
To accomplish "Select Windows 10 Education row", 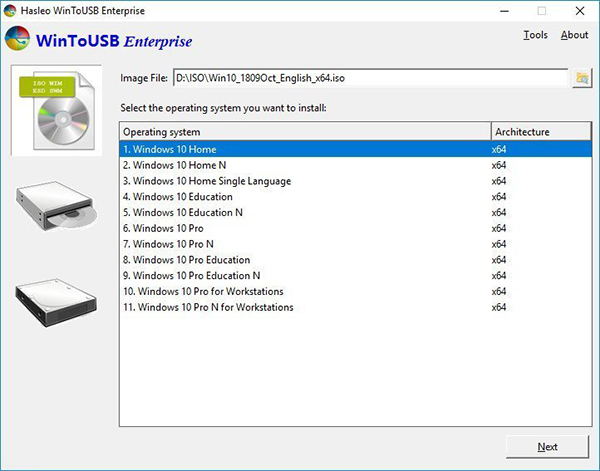I will pyautogui.click(x=181, y=197).
